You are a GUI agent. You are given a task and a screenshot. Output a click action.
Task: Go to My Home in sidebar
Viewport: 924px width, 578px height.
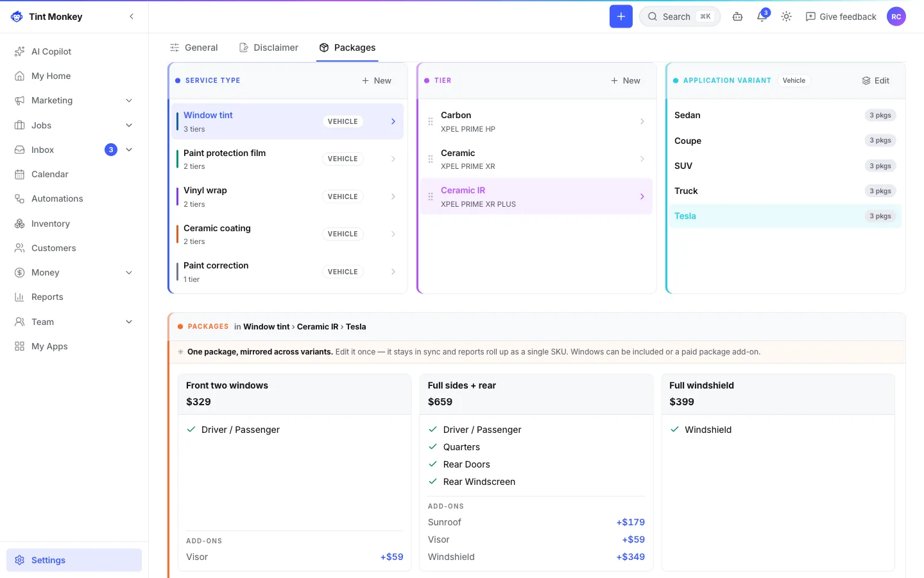[x=74, y=76]
